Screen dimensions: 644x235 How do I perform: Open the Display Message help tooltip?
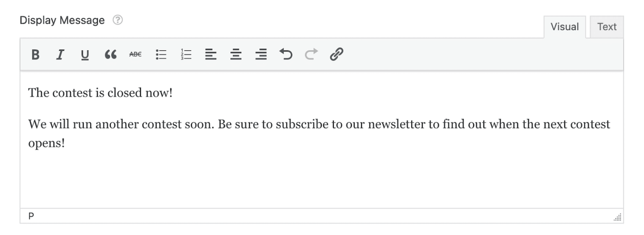[x=118, y=20]
